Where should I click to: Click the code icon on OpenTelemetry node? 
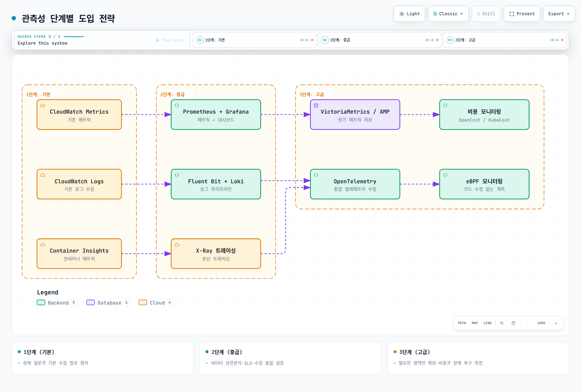point(316,175)
